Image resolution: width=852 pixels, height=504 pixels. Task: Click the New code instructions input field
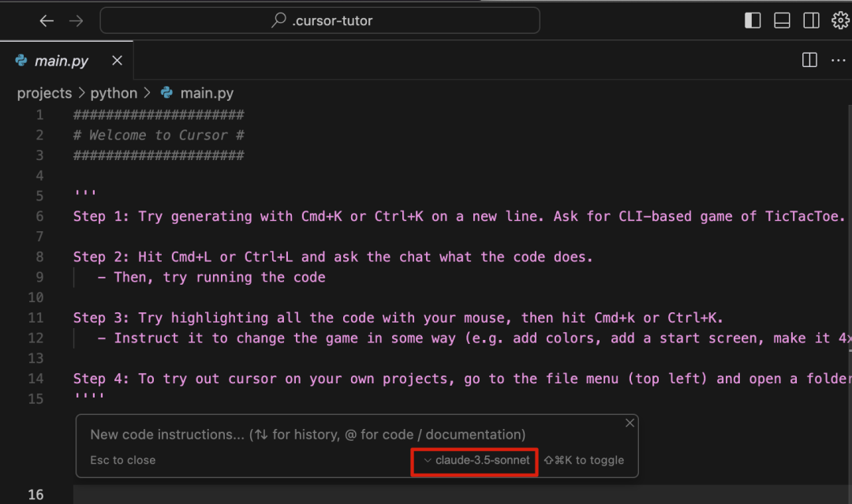[x=308, y=435]
